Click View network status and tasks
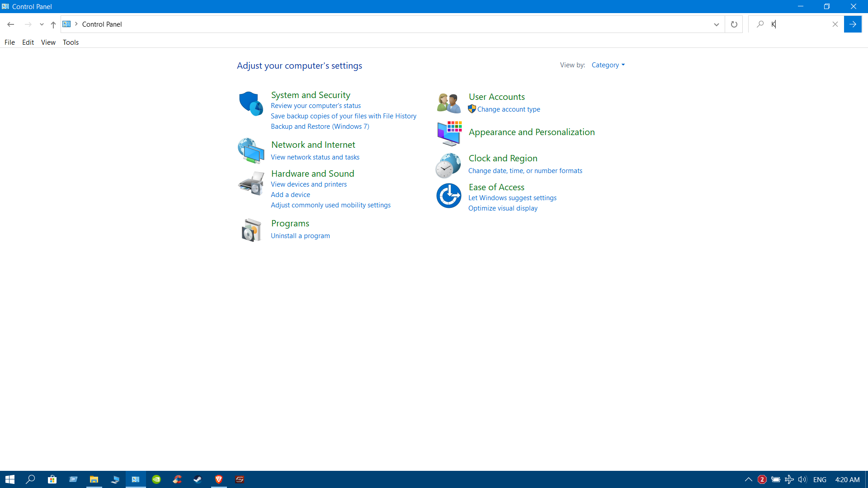 pos(316,157)
